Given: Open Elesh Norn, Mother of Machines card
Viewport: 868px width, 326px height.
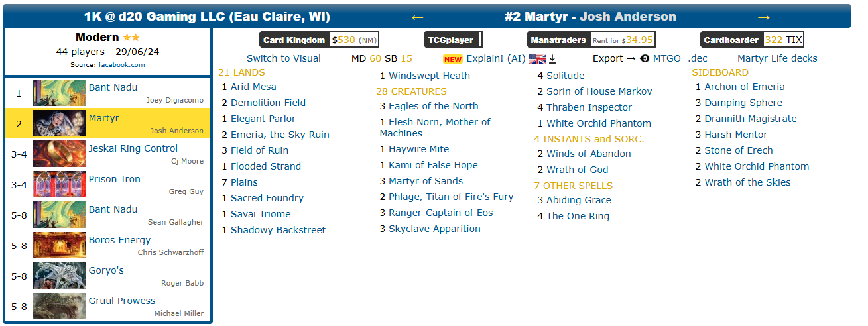Looking at the screenshot, I should tap(435, 127).
